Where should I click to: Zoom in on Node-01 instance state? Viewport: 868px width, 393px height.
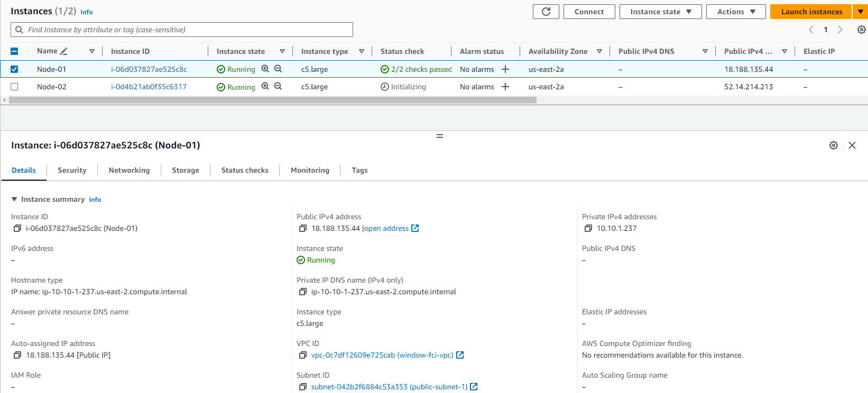[265, 69]
